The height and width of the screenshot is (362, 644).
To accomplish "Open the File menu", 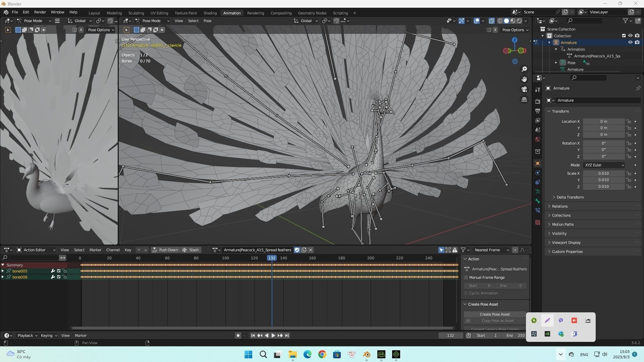I will point(15,12).
